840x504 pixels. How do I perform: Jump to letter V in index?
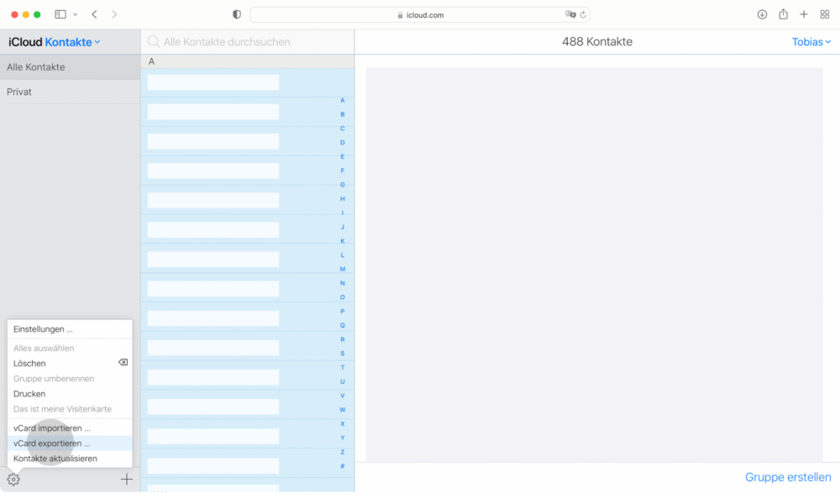(343, 396)
